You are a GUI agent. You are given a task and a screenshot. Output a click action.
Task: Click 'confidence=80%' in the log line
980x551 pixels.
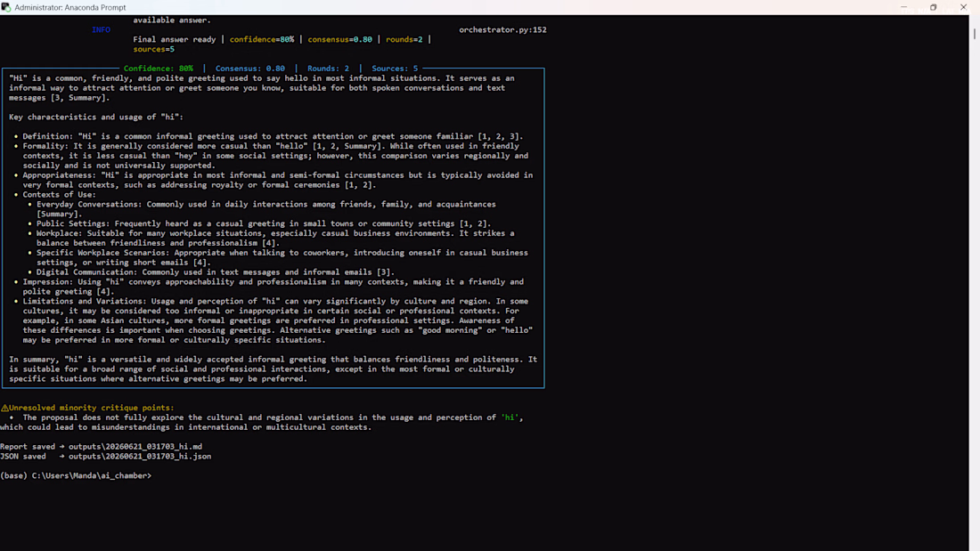261,39
